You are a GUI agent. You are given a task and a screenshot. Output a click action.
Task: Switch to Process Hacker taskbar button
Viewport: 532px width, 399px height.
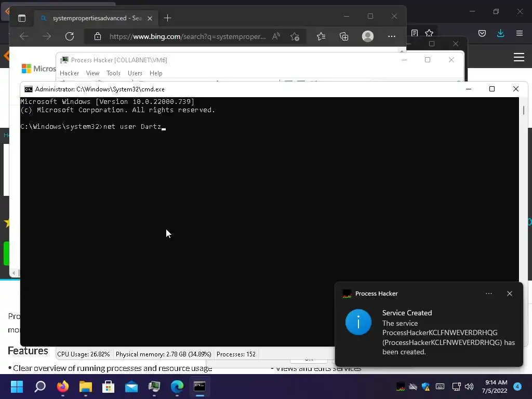click(154, 386)
